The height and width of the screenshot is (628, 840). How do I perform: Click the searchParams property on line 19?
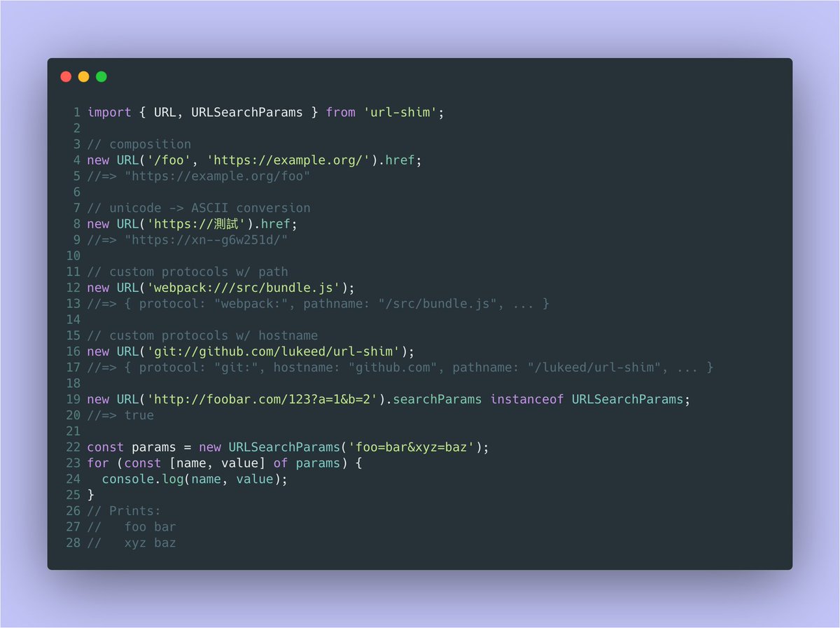click(x=437, y=399)
